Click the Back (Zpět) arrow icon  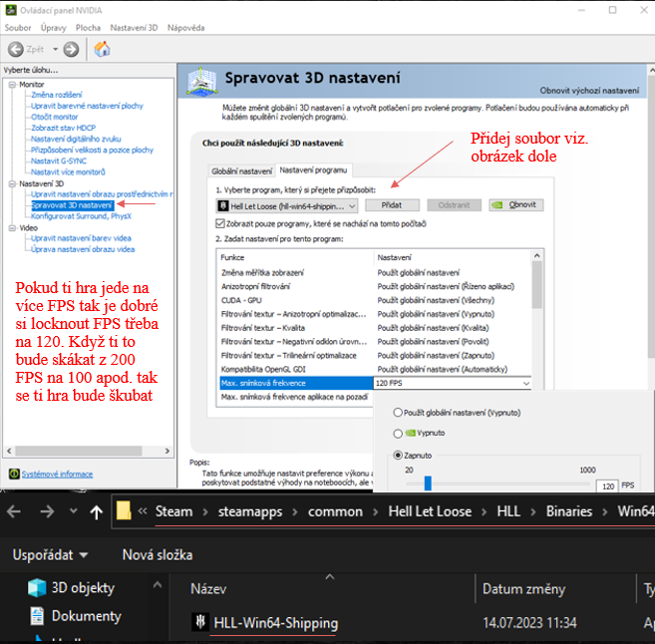point(16,49)
